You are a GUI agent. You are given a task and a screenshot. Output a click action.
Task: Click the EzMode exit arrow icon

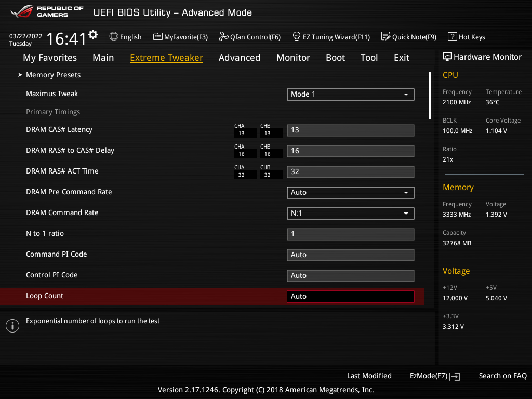pyautogui.click(x=455, y=376)
